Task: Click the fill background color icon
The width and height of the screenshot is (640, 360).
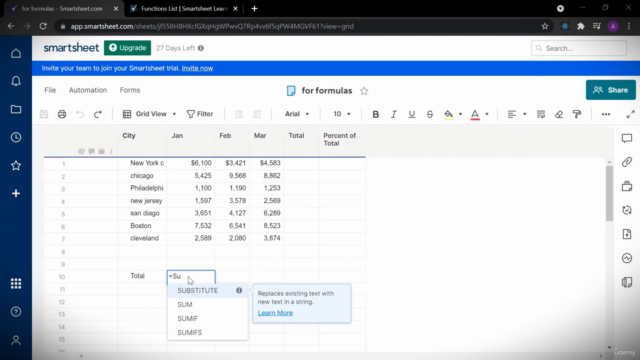Action: pyautogui.click(x=449, y=114)
